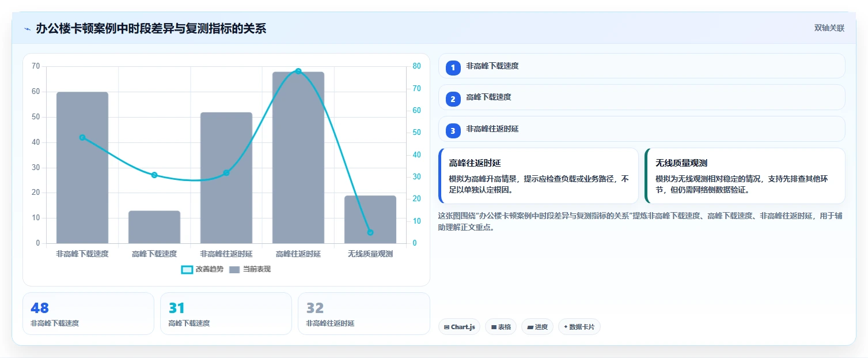This screenshot has width=868, height=358.
Task: Click the icon on the 表格 tag
Action: [x=494, y=327]
